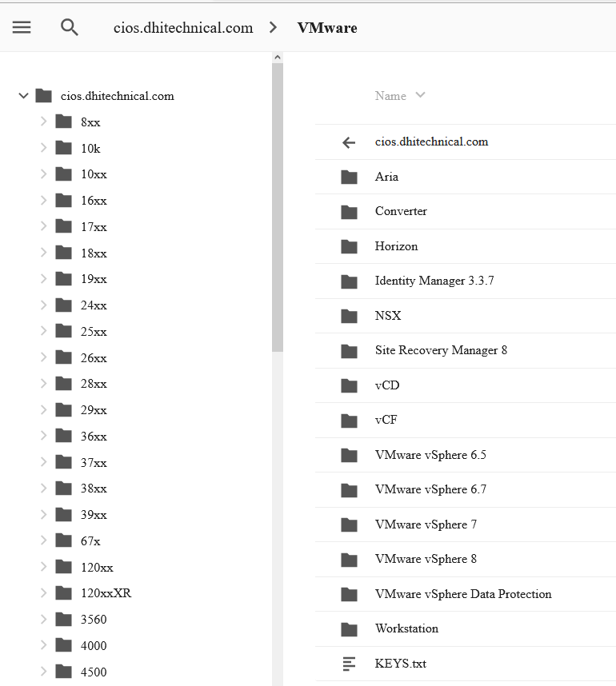Select the 38xx tree item
Image resolution: width=616 pixels, height=686 pixels.
click(94, 489)
